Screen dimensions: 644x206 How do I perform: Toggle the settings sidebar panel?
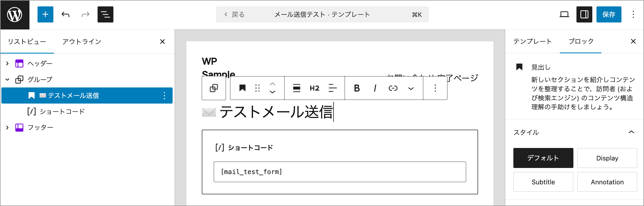(x=584, y=14)
